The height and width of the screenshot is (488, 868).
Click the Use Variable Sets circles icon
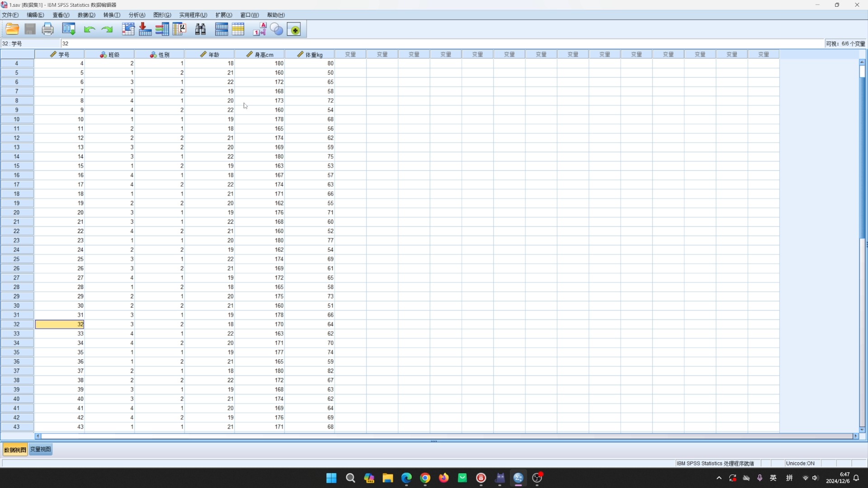click(x=277, y=29)
